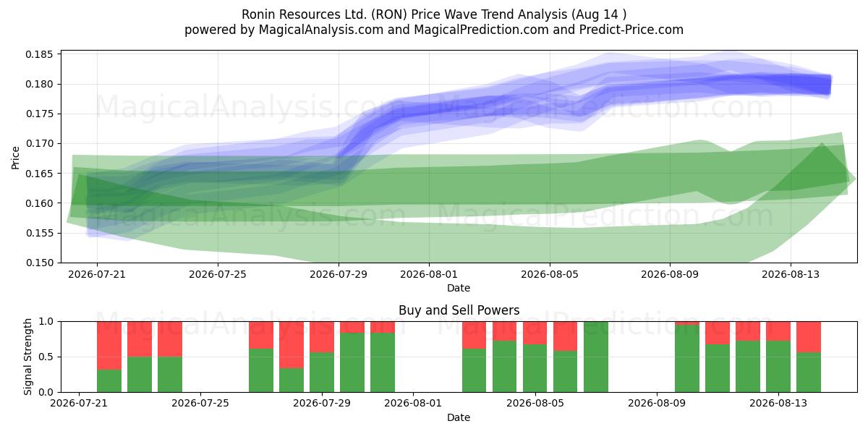Select the 'Signal Strength' y-axis label
The width and height of the screenshot is (868, 434).
tap(29, 357)
